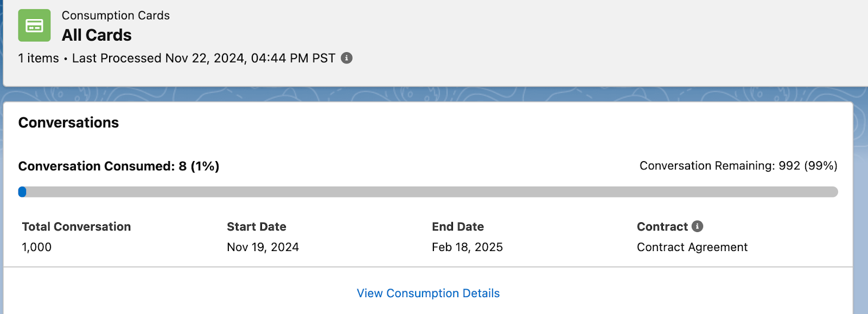Open the View Consumption Details link
The image size is (868, 314).
coord(428,293)
